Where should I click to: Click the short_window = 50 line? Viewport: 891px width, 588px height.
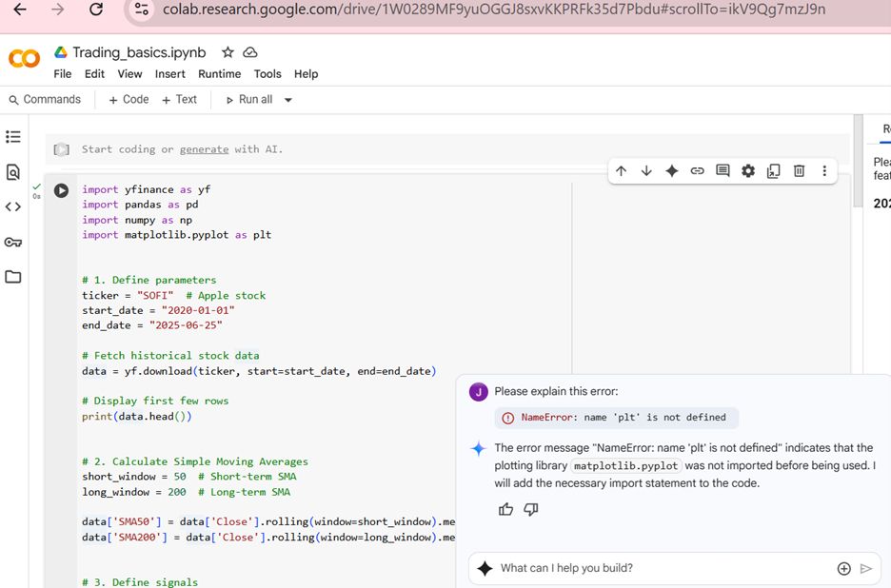(x=188, y=477)
